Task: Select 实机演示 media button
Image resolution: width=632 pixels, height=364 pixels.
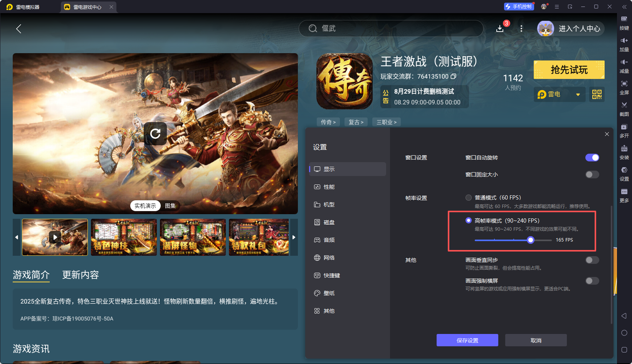Action: [x=145, y=206]
